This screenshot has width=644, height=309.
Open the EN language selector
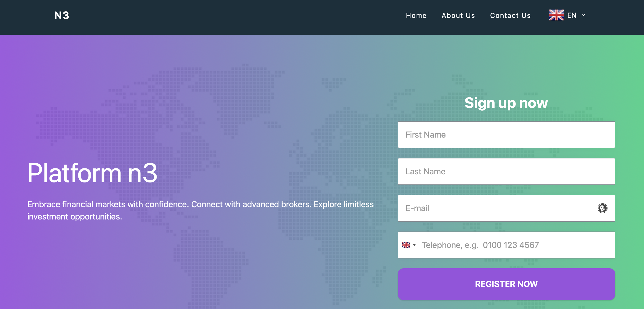tap(571, 15)
